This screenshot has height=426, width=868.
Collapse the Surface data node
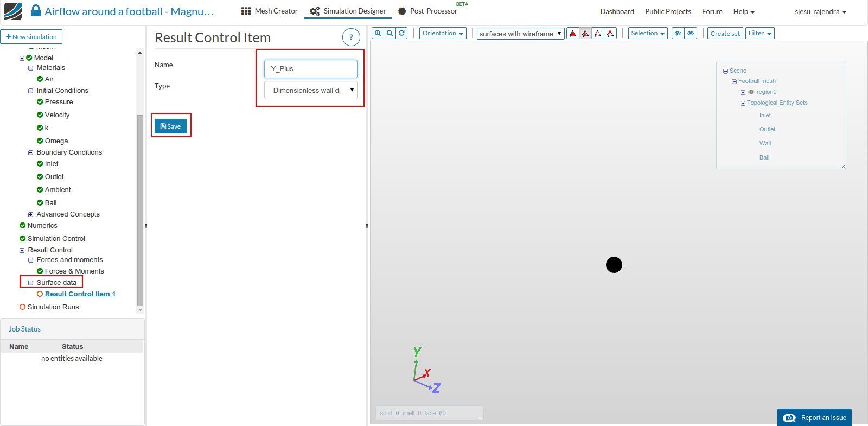coord(31,283)
